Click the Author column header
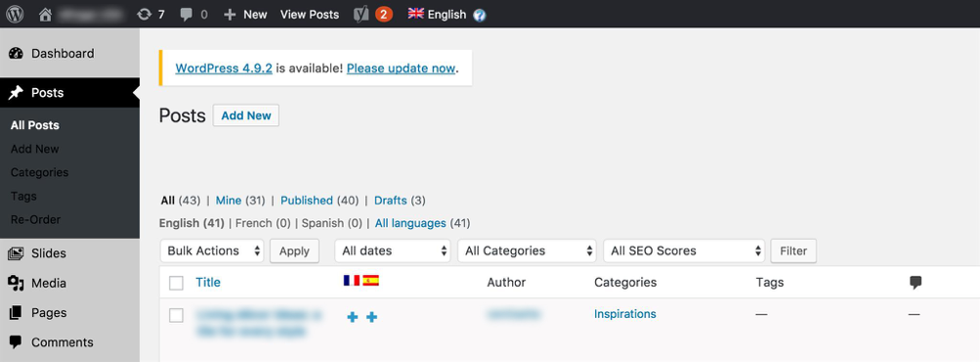 (506, 283)
